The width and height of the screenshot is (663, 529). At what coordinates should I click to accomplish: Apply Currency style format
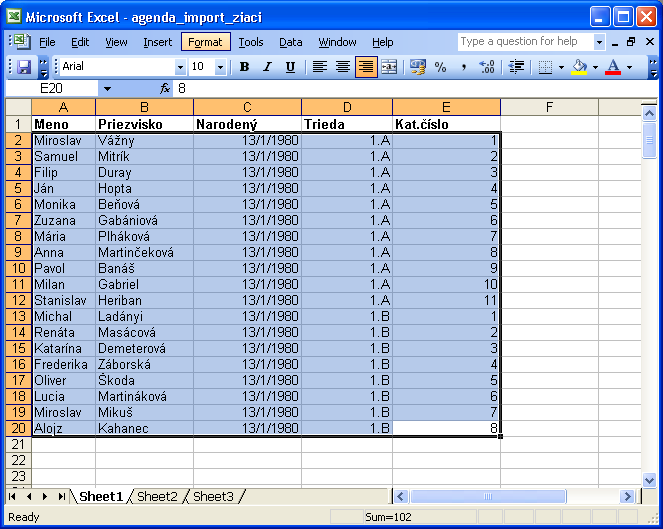tap(418, 67)
